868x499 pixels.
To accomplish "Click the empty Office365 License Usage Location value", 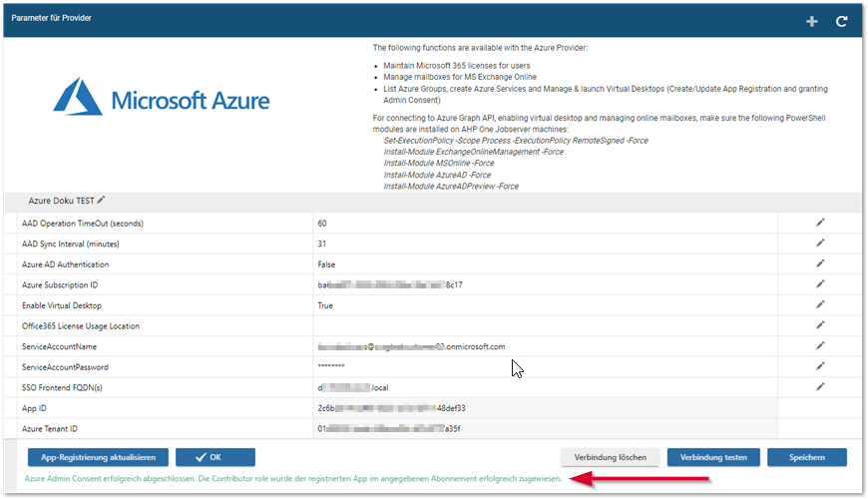I will point(546,325).
